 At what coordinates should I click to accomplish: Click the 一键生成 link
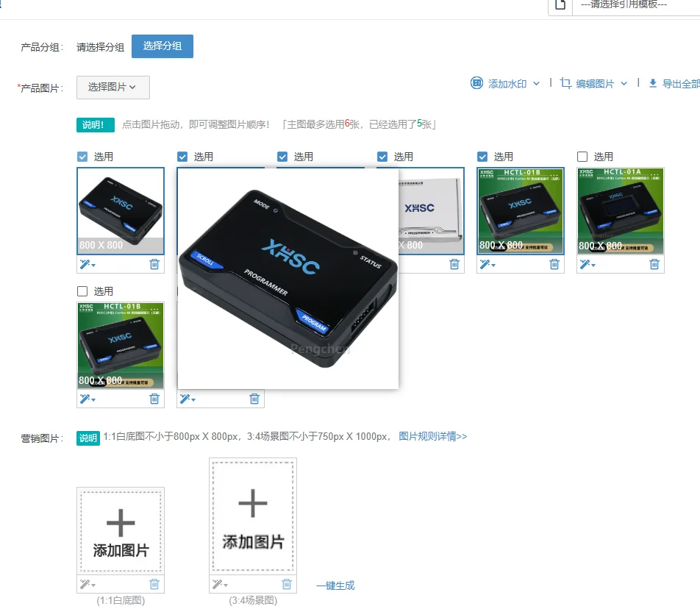[335, 585]
